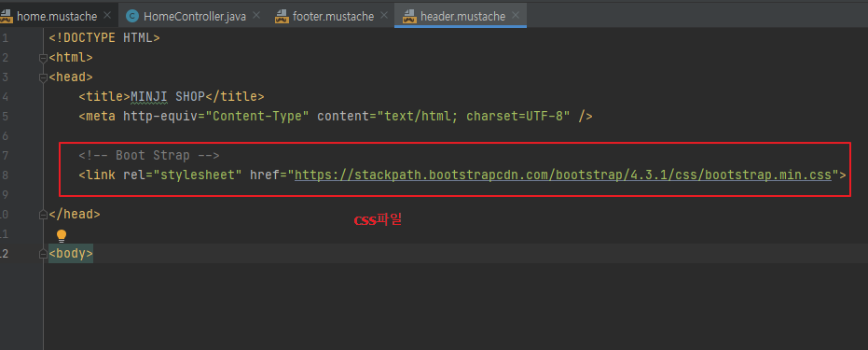This screenshot has width=868, height=350.
Task: Close the HomeController.java tab
Action: (256, 16)
